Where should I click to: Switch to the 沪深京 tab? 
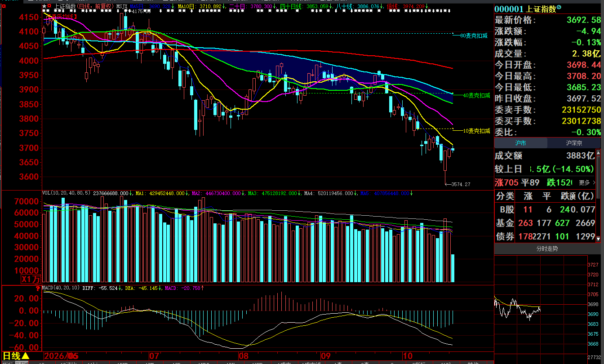(574, 143)
